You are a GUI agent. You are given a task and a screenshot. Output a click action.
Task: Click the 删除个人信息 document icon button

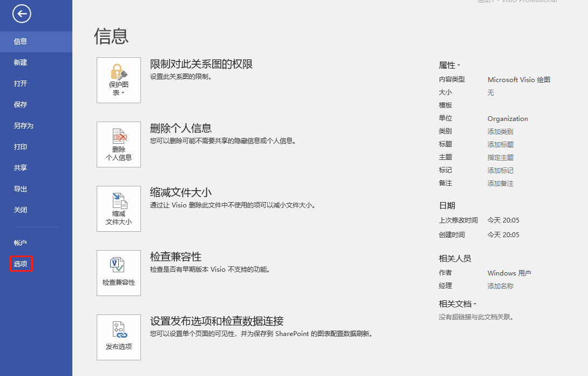(118, 144)
